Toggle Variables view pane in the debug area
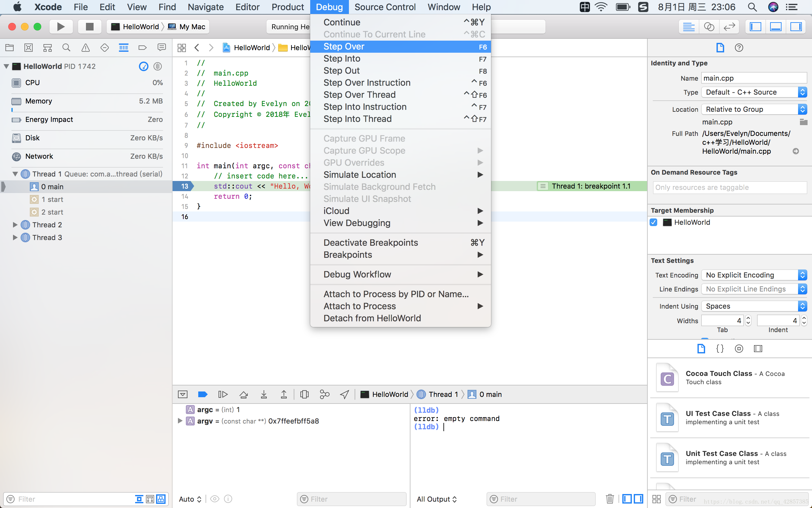This screenshot has width=812, height=508. coord(627,499)
